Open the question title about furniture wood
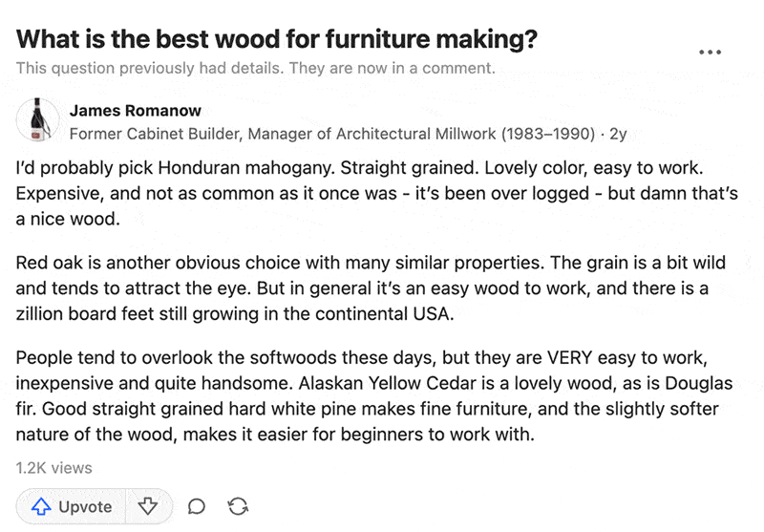This screenshot has width=764, height=532. 277,40
